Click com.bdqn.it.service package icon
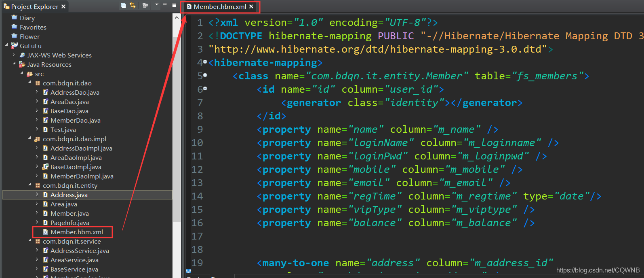Screen dimensions: 644x278 click(x=38, y=241)
